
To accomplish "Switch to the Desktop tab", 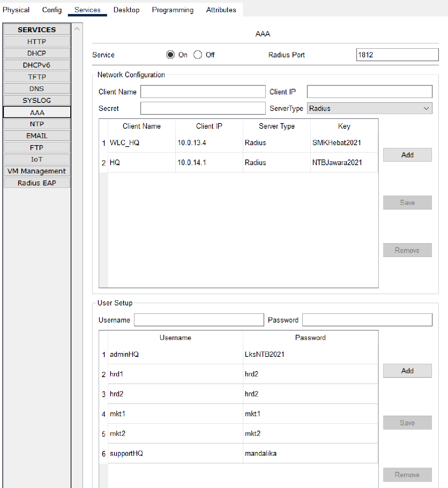I will coord(126,10).
